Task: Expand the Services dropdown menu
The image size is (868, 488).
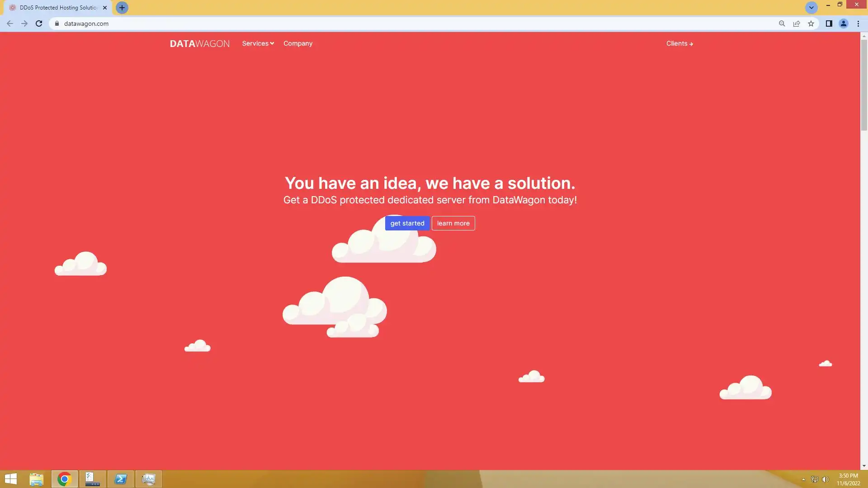Action: (258, 43)
